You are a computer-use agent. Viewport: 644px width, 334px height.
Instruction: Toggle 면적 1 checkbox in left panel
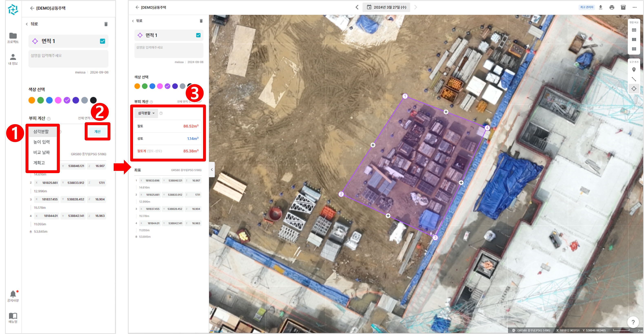102,41
